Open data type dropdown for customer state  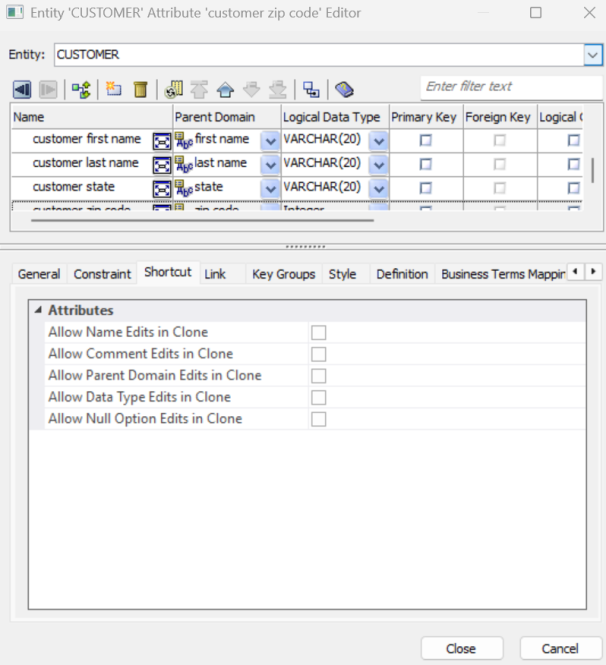click(379, 188)
